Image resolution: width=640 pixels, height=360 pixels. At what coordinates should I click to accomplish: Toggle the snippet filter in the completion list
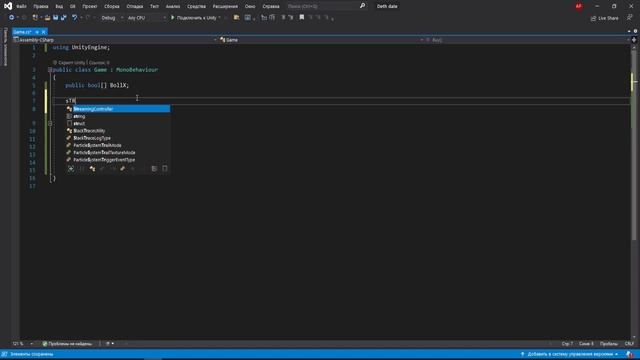[x=165, y=169]
